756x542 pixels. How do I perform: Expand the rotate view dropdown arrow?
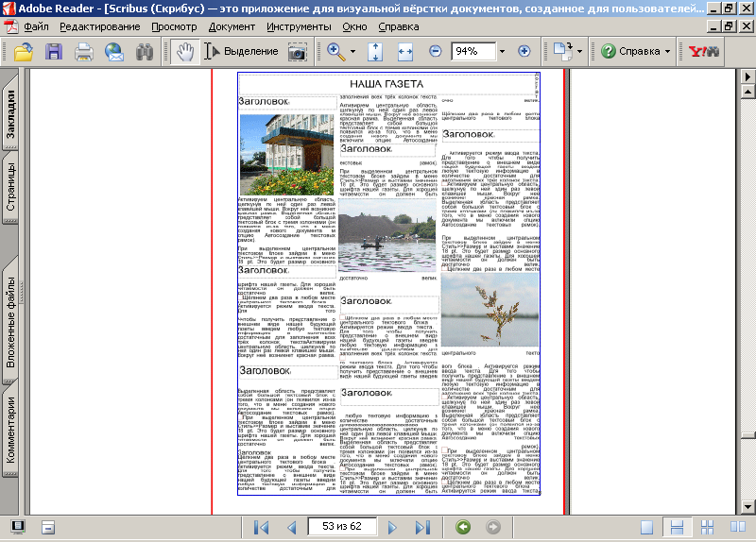579,51
